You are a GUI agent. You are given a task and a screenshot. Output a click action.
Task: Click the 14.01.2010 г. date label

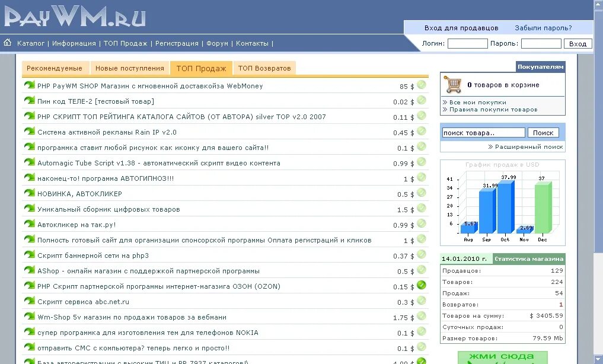[464, 258]
